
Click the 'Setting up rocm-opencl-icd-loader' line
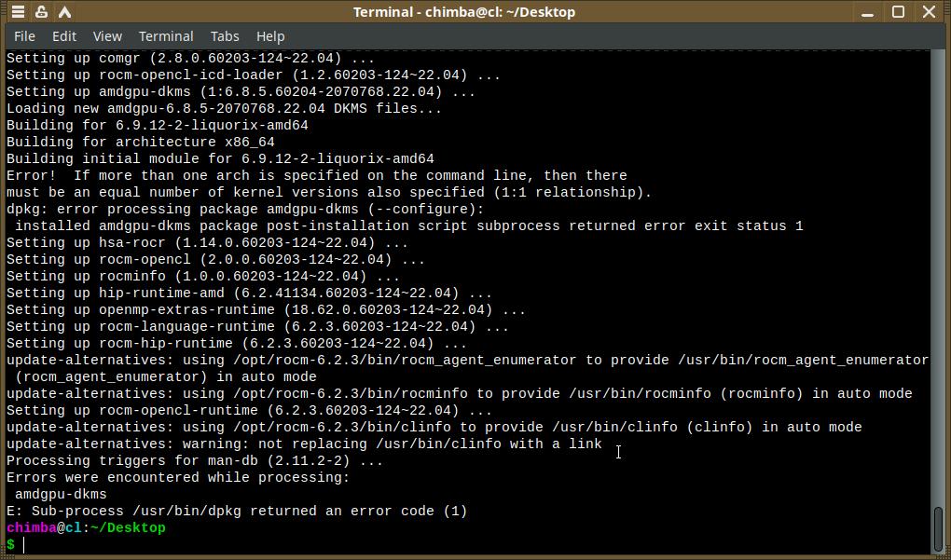click(254, 75)
